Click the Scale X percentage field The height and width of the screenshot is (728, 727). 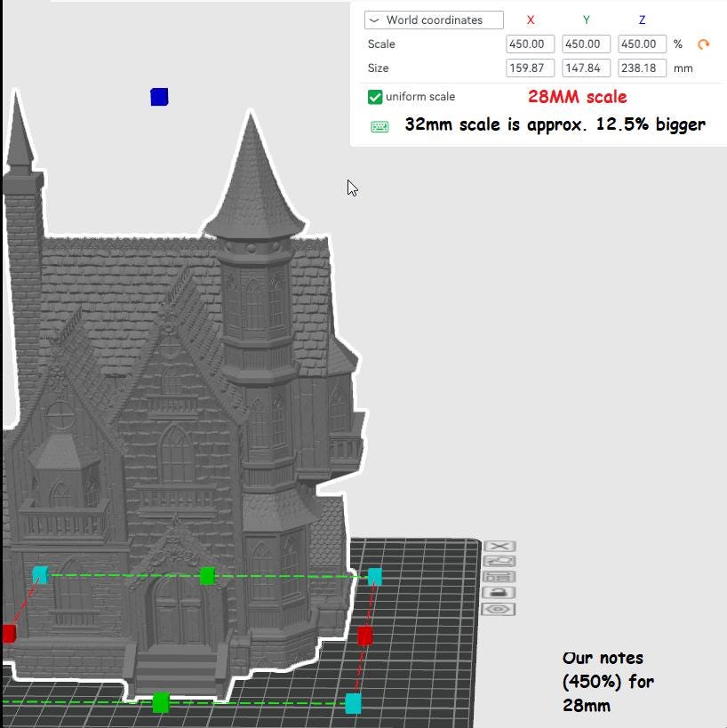(530, 44)
